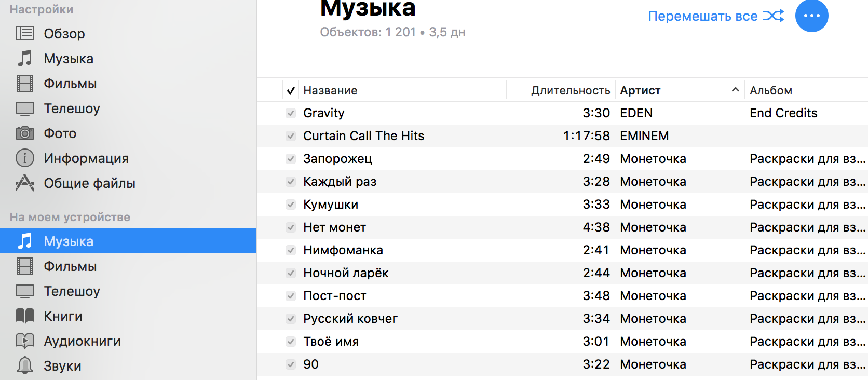Viewport: 868px width, 380px height.
Task: Sort by the Название column header
Action: pos(330,90)
